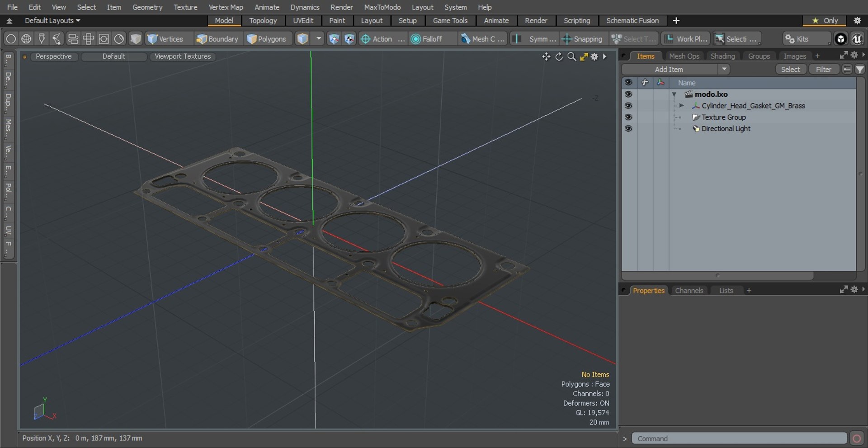Click the Unreal Engine icon in toolbar
The image size is (868, 448).
click(857, 39)
